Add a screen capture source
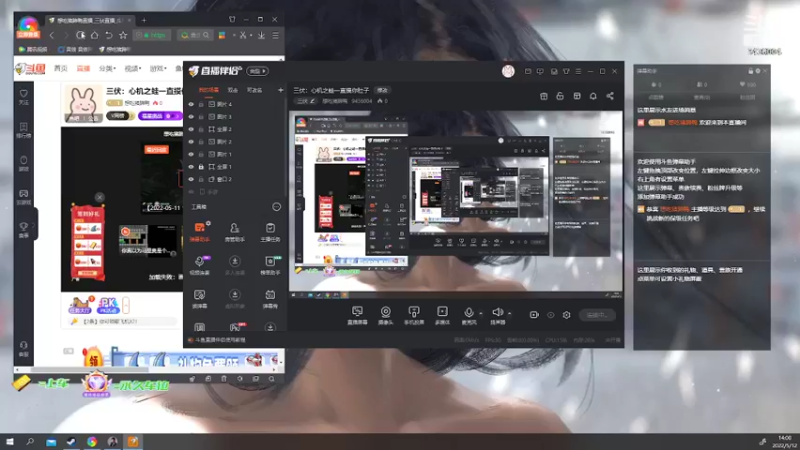Image resolution: width=800 pixels, height=450 pixels. point(357,315)
